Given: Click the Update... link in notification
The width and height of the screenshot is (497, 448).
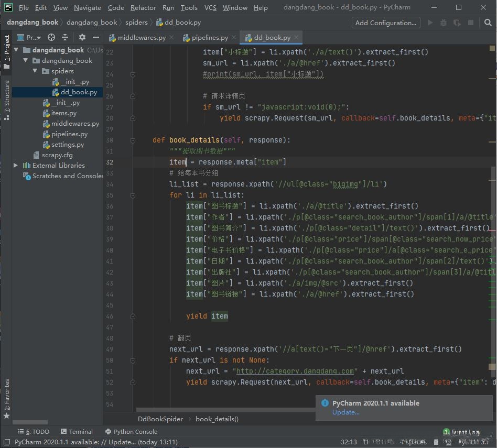Looking at the screenshot, I should [x=345, y=412].
